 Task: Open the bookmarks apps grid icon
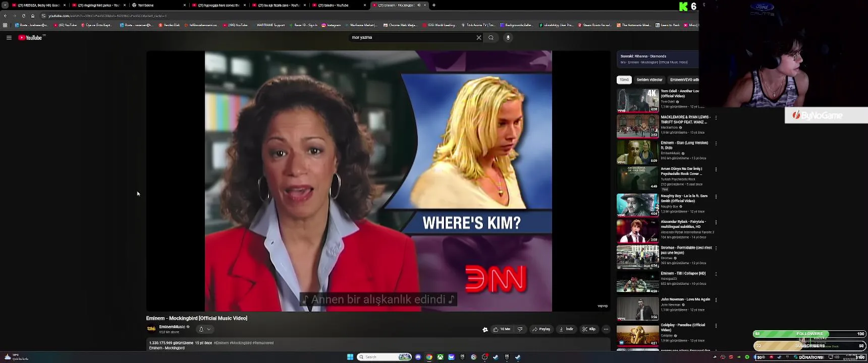(5, 25)
